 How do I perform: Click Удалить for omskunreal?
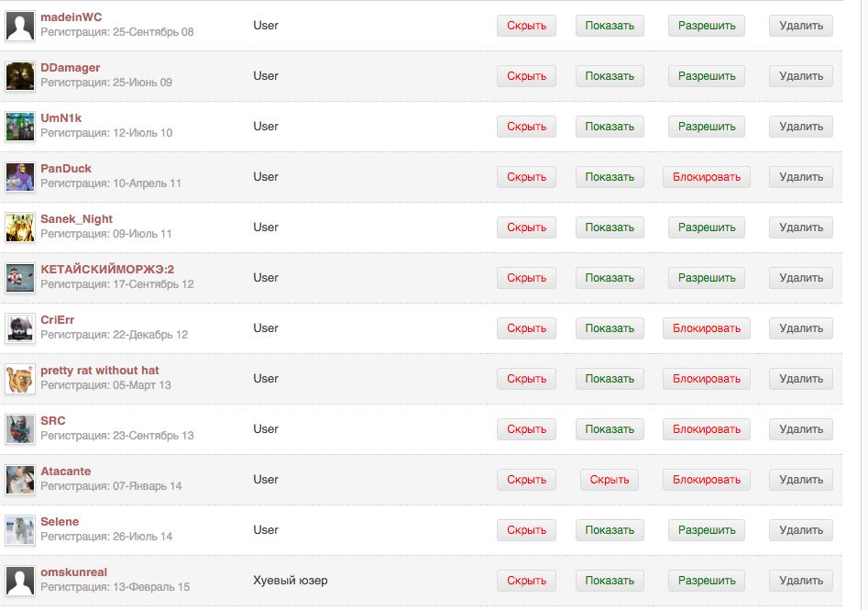[x=801, y=581]
